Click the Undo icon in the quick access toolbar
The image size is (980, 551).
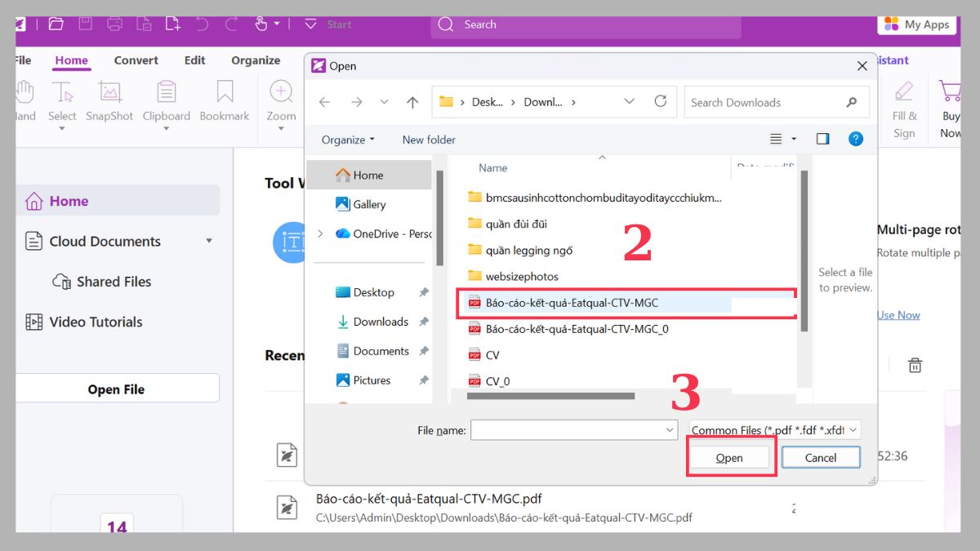[202, 24]
